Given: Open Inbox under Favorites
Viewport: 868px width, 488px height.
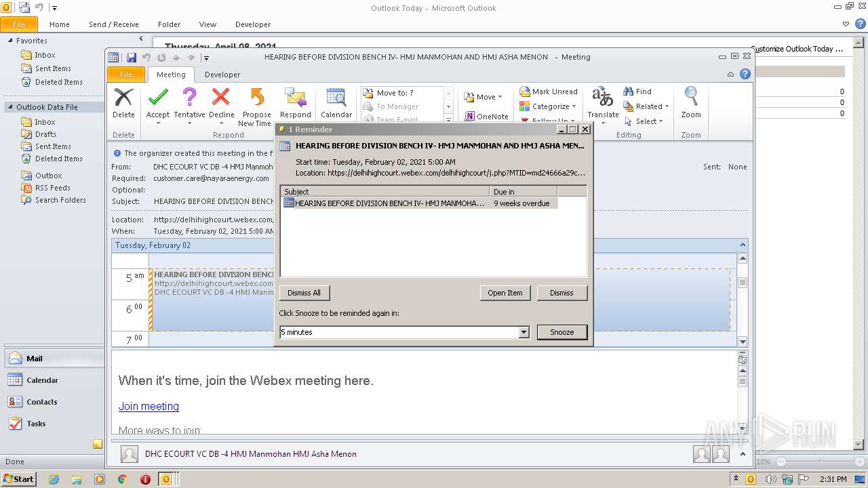Looking at the screenshot, I should [x=45, y=55].
